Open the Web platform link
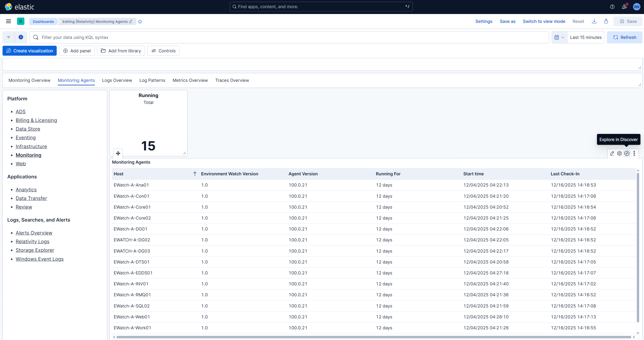This screenshot has height=340, width=644. click(21, 164)
